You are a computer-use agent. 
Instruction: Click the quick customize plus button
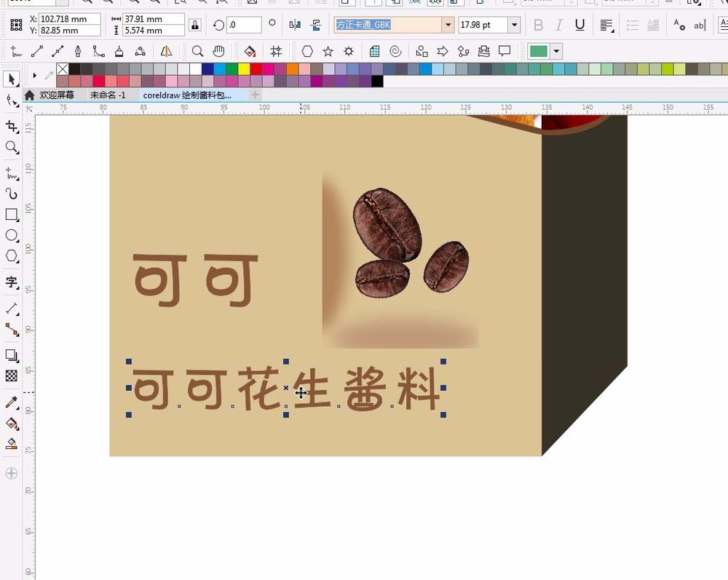click(x=12, y=473)
